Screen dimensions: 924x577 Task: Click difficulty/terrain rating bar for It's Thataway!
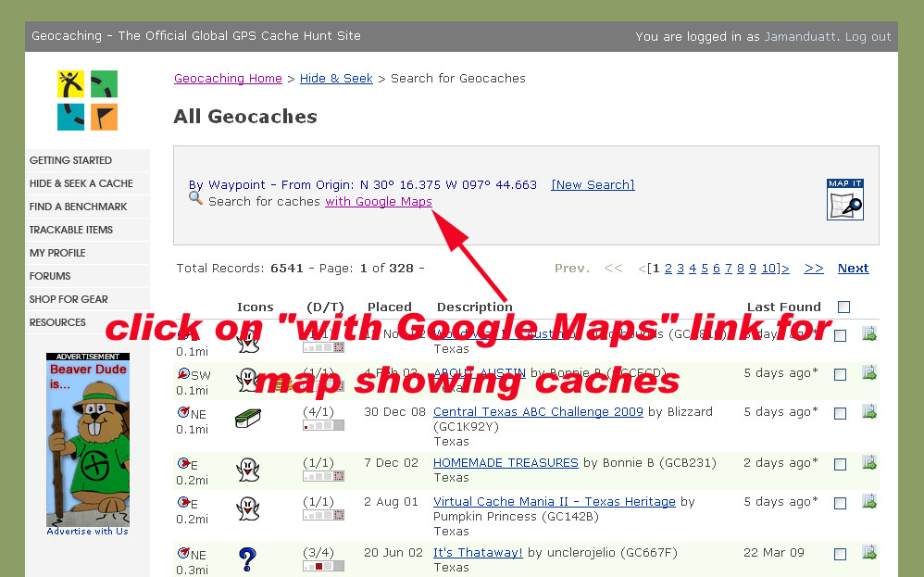click(323, 566)
